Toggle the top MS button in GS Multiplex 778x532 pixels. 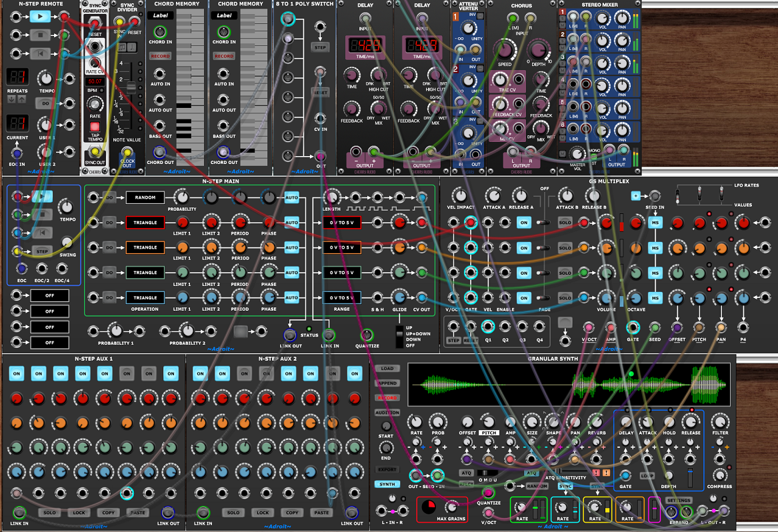point(655,222)
